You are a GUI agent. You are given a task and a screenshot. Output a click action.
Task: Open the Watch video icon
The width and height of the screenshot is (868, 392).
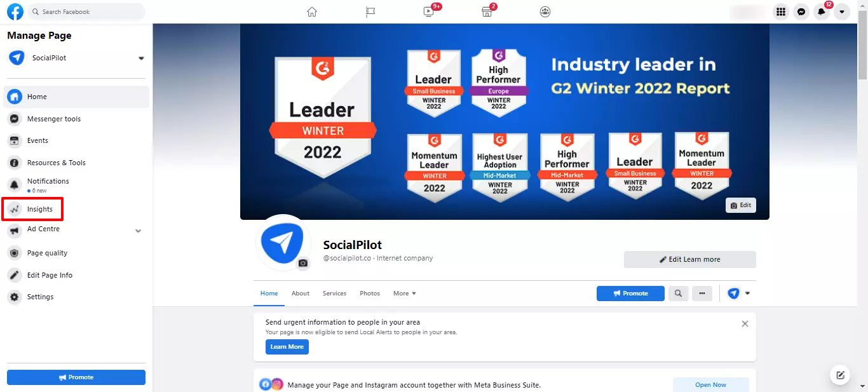(x=429, y=11)
